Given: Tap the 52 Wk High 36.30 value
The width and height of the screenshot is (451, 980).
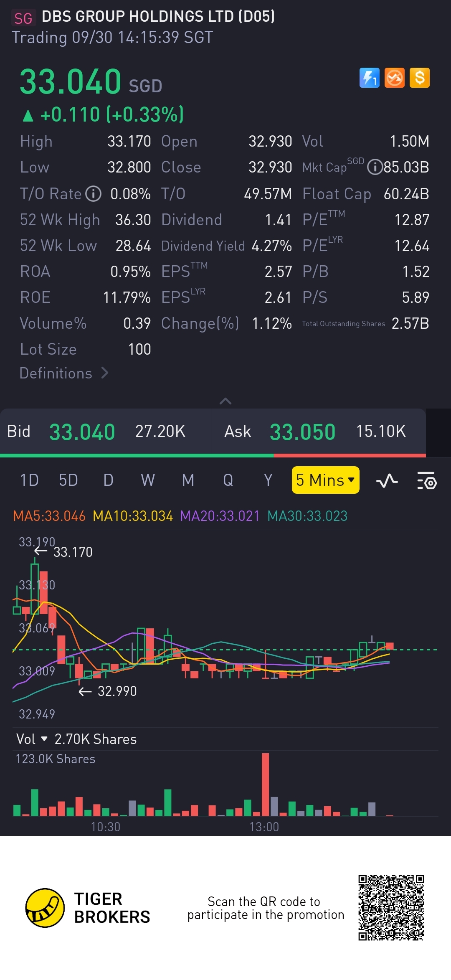Looking at the screenshot, I should tap(133, 220).
